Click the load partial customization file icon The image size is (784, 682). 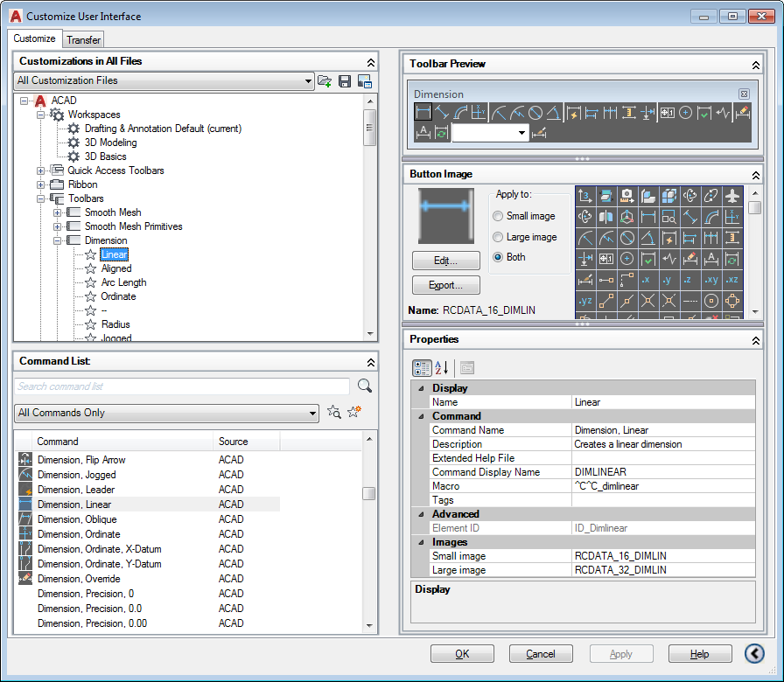(x=325, y=81)
